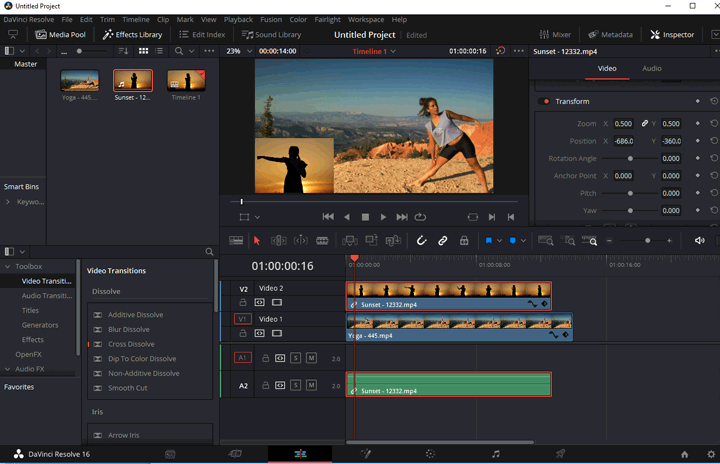Open the Effects Library panel
This screenshot has width=720, height=464.
click(133, 34)
